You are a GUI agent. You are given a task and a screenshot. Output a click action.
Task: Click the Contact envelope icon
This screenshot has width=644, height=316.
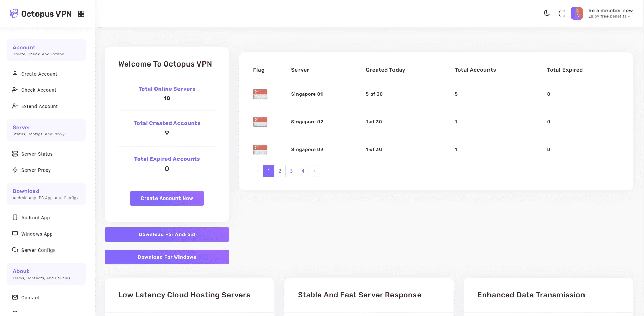[15, 297]
